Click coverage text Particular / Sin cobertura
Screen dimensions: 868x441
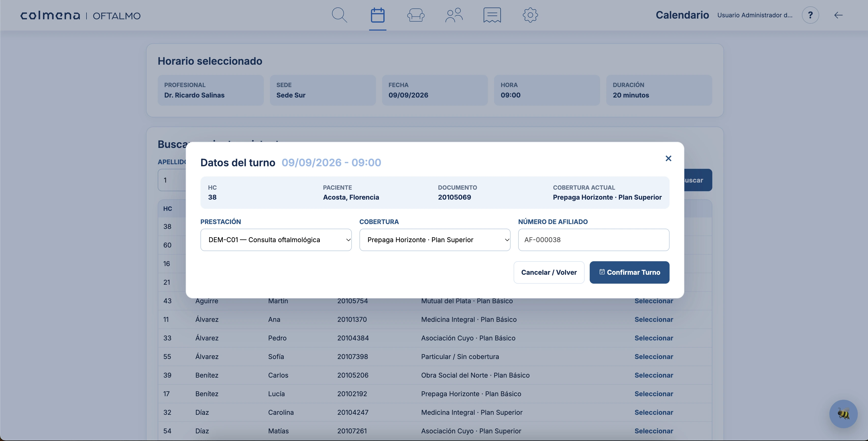(460, 357)
